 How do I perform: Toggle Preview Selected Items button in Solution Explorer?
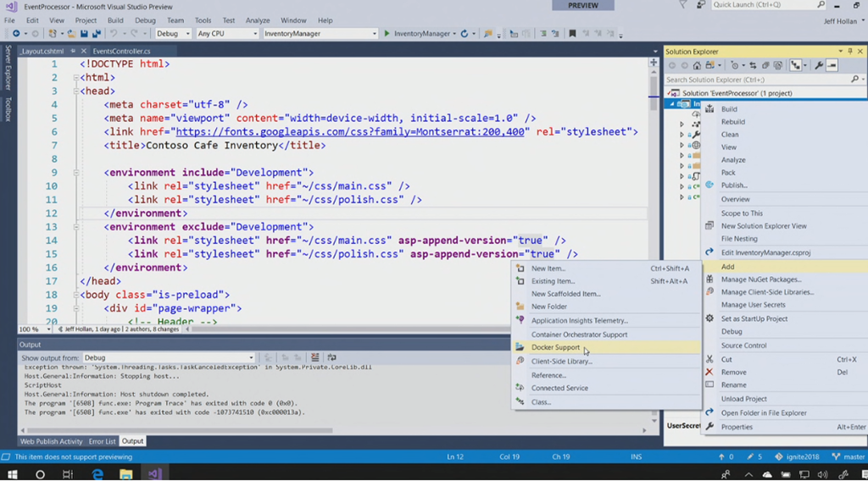(x=832, y=65)
